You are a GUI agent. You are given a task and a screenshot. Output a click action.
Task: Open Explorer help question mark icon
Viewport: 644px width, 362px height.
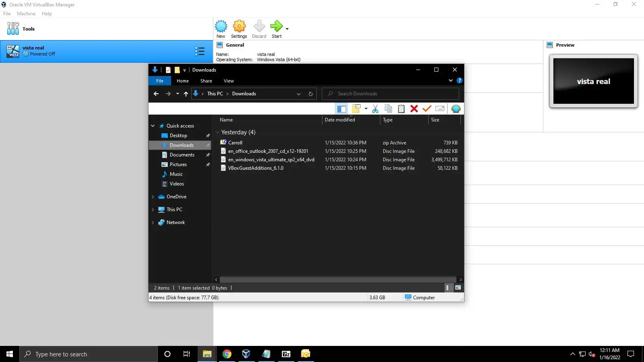(460, 80)
